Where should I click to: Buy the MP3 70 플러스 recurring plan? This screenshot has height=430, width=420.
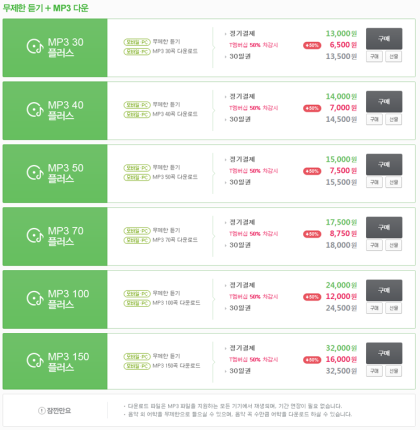pyautogui.click(x=384, y=227)
